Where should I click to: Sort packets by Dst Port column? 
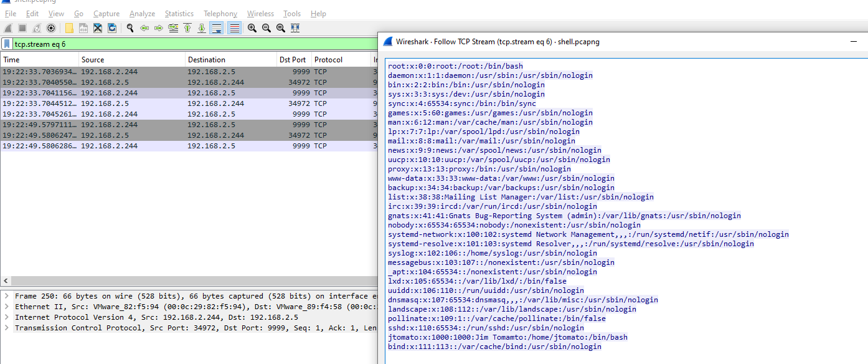point(293,60)
